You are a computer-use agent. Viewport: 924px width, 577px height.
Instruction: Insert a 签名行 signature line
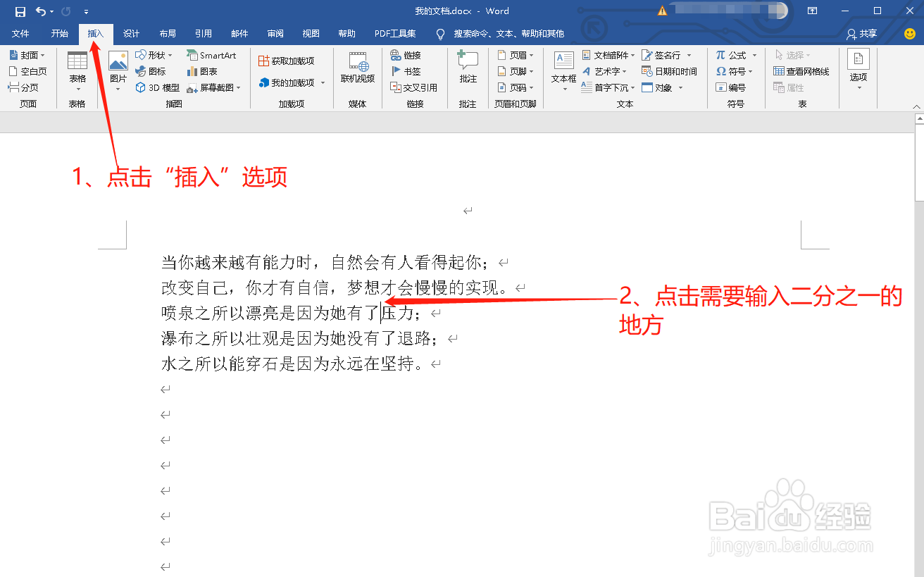tap(666, 55)
